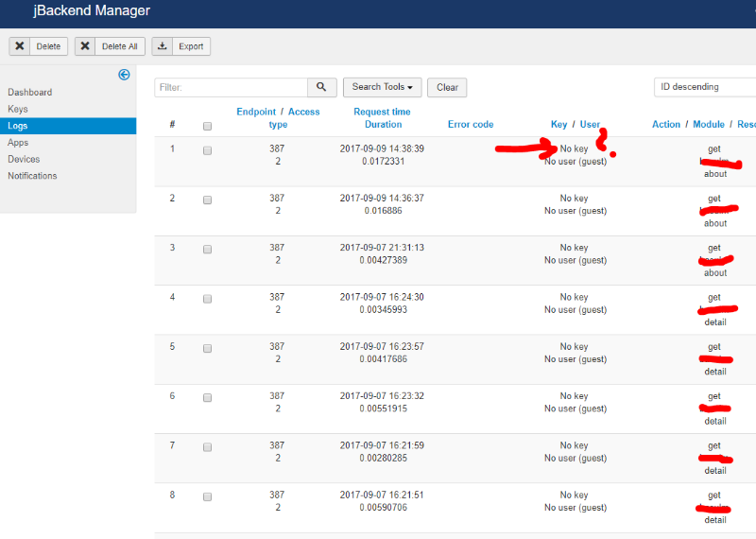
Task: Toggle the select-all header checkbox
Action: pyautogui.click(x=207, y=126)
